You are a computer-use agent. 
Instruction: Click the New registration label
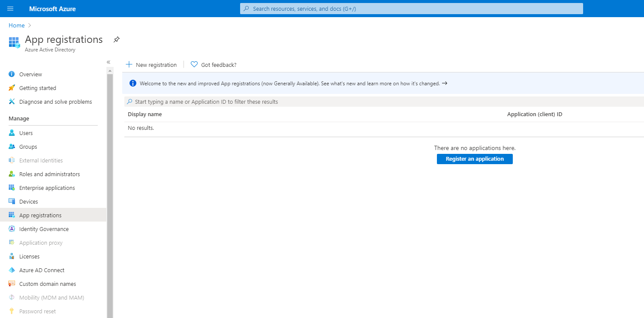(156, 65)
